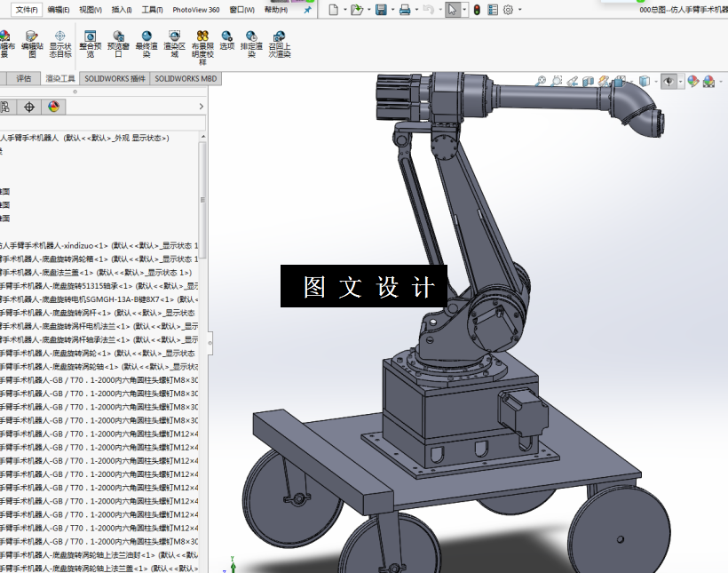Toggle the hide/show items eye button
This screenshot has height=573, width=728.
pyautogui.click(x=669, y=82)
